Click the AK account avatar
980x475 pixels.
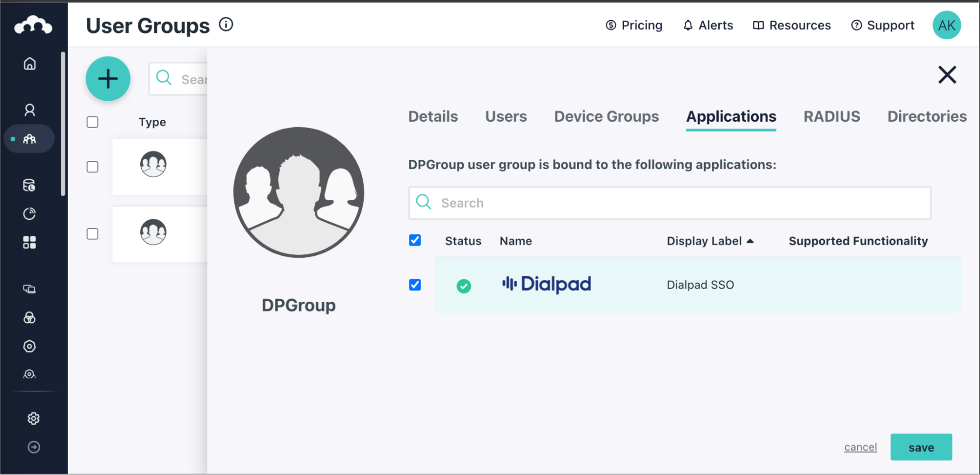coord(946,25)
